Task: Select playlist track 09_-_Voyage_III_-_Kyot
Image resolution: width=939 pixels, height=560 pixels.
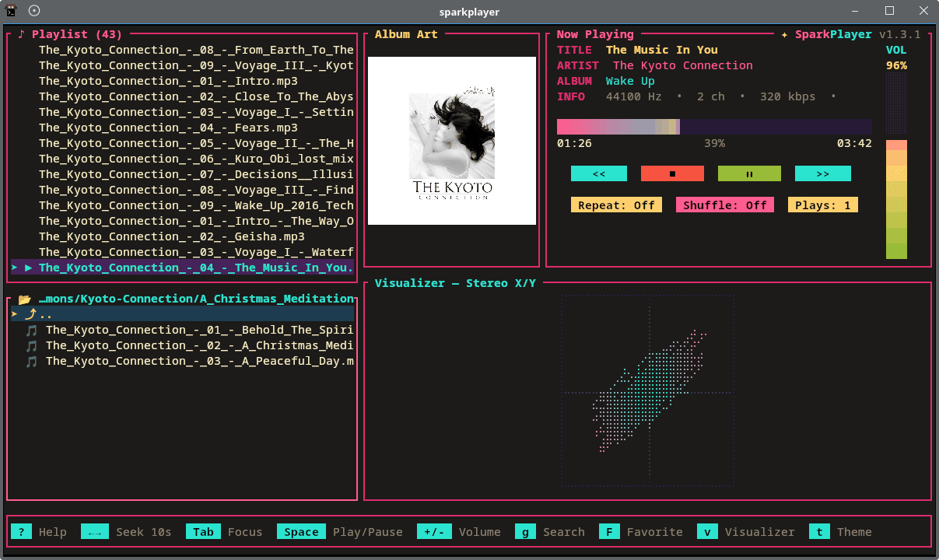Action: click(196, 65)
